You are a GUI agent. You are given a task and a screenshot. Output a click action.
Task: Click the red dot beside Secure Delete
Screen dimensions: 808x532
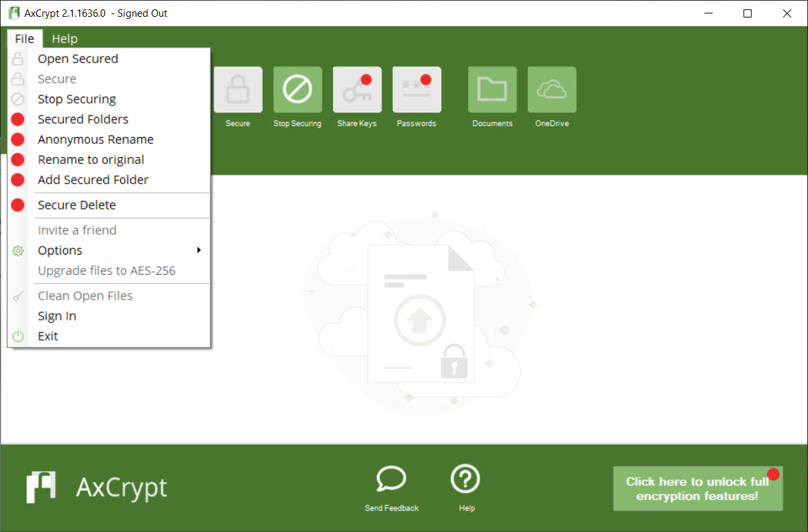coord(18,205)
